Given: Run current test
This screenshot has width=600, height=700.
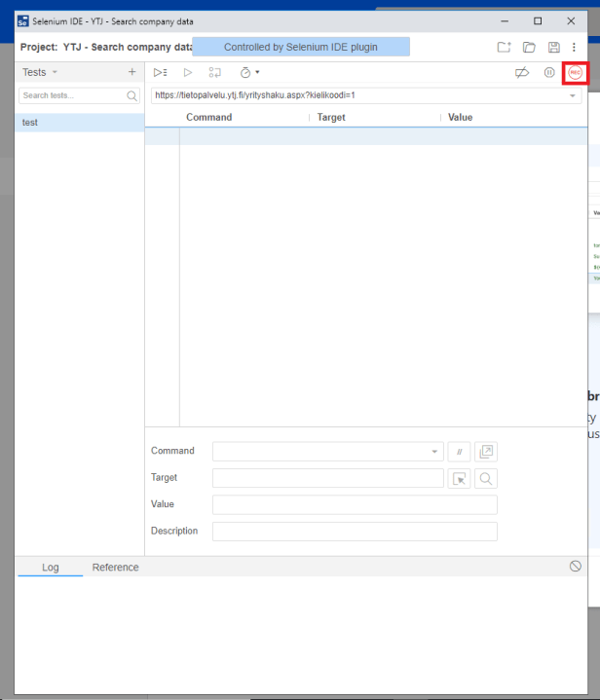Looking at the screenshot, I should click(188, 72).
